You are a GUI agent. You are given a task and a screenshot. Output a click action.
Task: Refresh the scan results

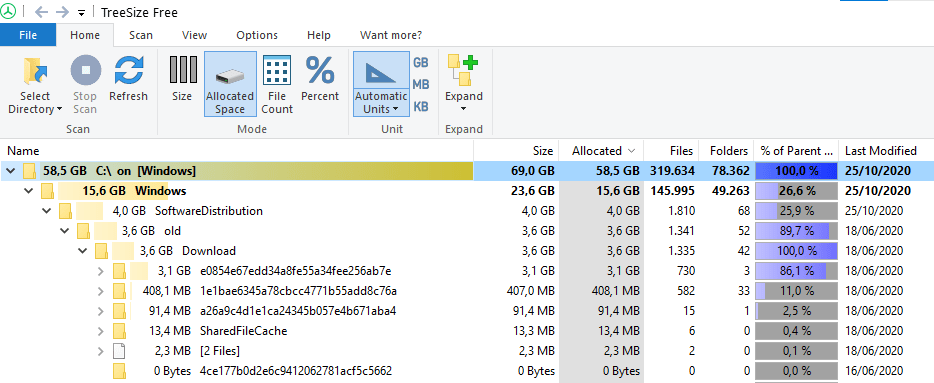click(x=128, y=79)
